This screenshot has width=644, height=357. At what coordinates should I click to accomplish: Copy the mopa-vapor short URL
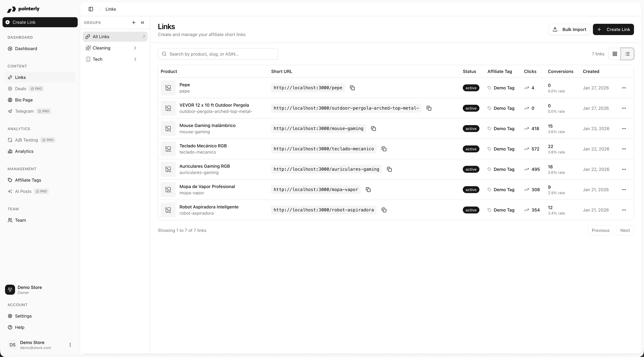click(x=368, y=189)
